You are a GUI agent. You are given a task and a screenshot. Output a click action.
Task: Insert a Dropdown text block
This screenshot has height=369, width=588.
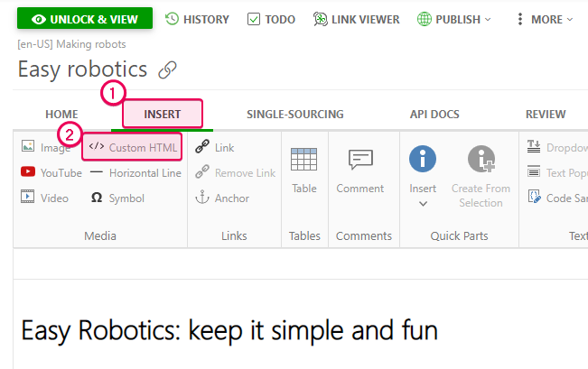(x=557, y=147)
